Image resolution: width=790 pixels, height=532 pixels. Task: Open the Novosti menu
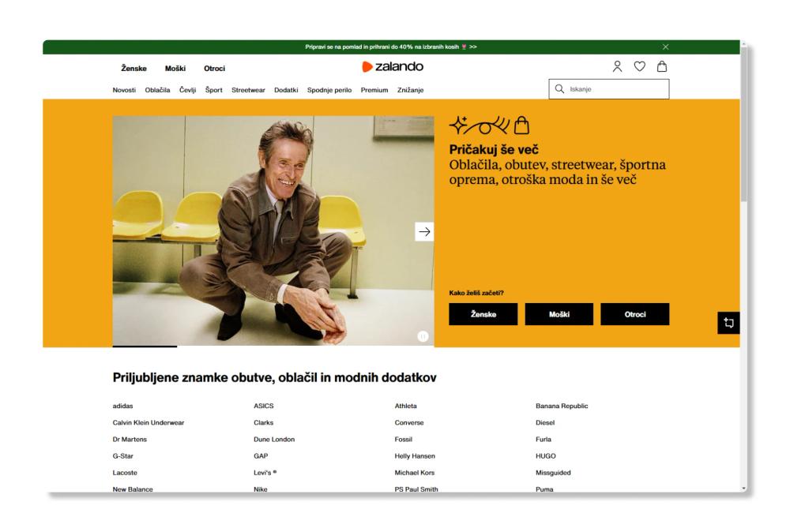pyautogui.click(x=124, y=90)
